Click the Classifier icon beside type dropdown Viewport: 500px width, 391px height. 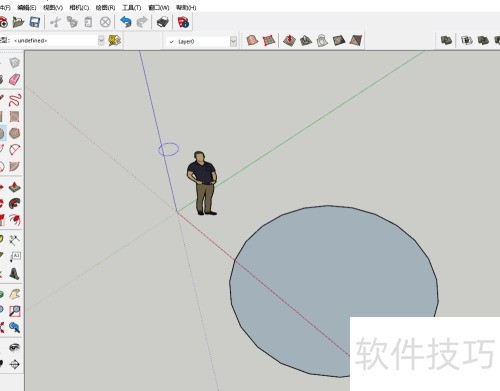(115, 40)
